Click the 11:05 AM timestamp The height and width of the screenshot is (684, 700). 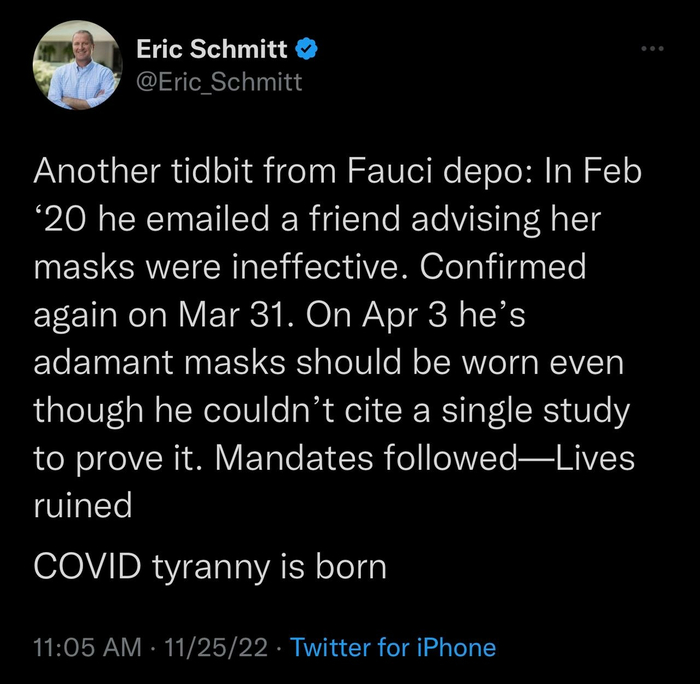[87, 647]
